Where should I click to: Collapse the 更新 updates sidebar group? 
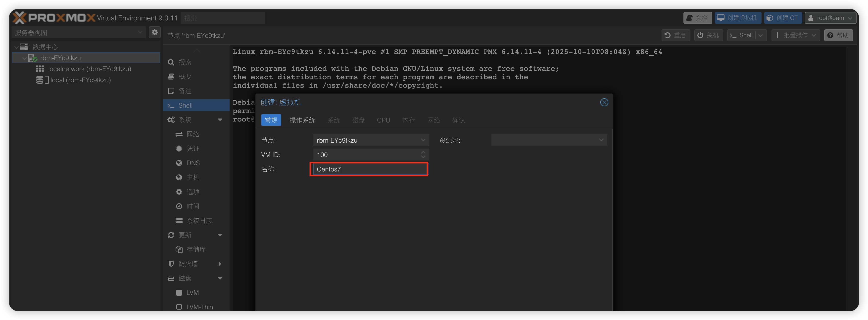point(220,235)
